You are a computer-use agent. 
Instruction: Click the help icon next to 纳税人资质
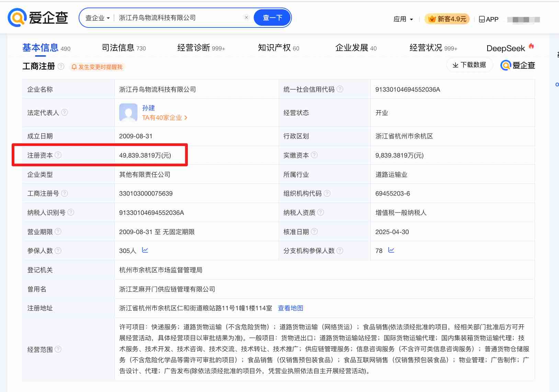[x=321, y=212]
